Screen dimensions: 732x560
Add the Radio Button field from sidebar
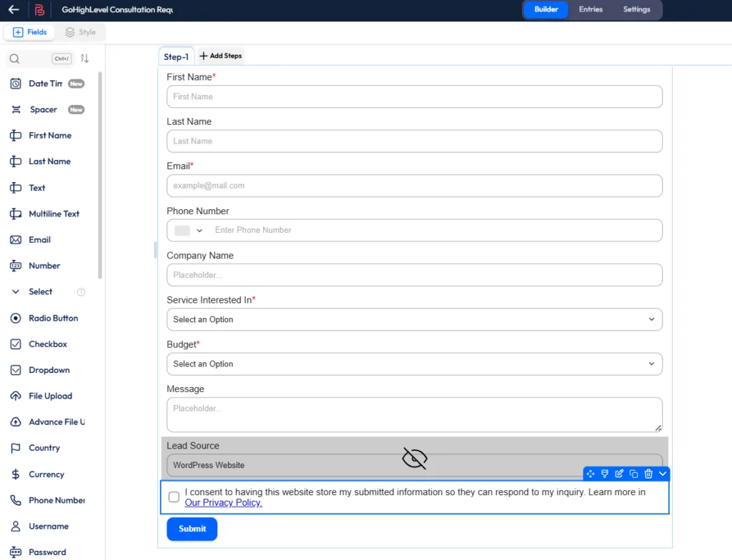[x=44, y=319]
